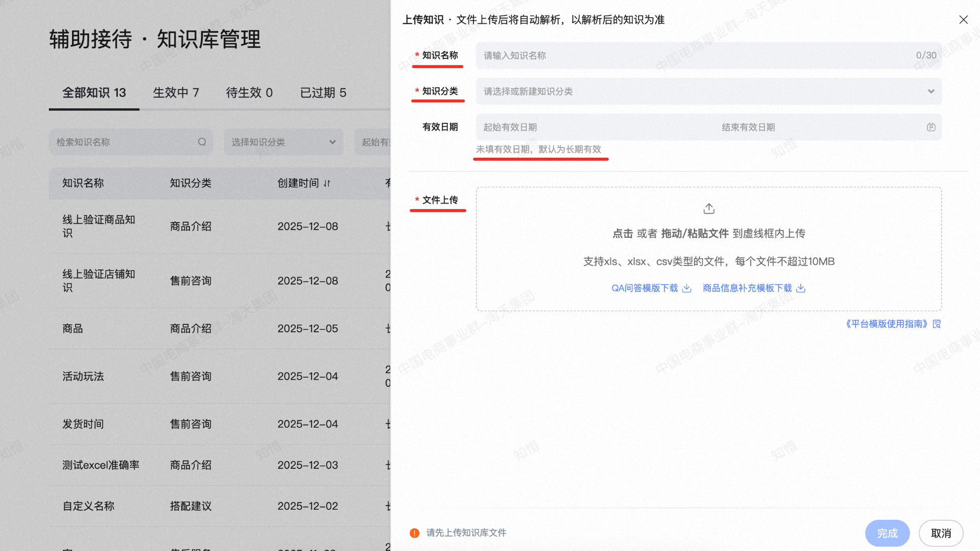Open the calendar icon in the 有效日期 field
Image resolution: width=980 pixels, height=551 pixels.
(931, 127)
